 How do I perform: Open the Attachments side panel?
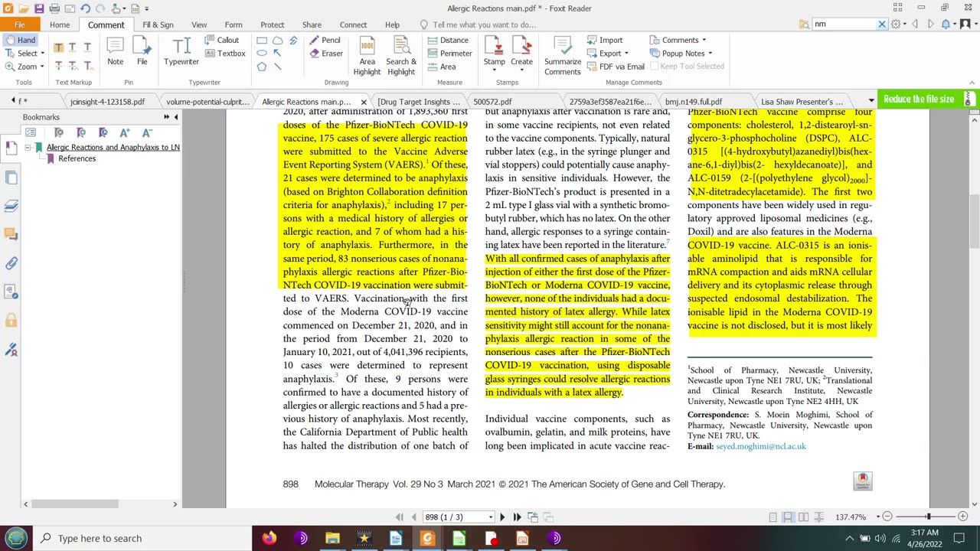[x=11, y=263]
